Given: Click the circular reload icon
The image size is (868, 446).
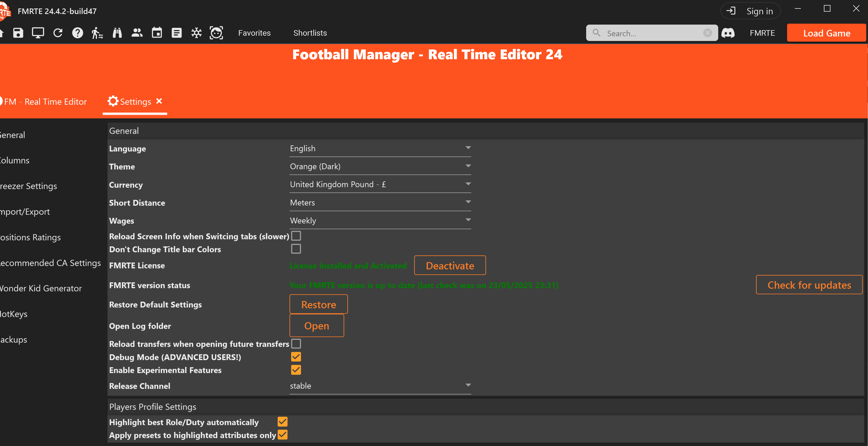Looking at the screenshot, I should pyautogui.click(x=58, y=33).
